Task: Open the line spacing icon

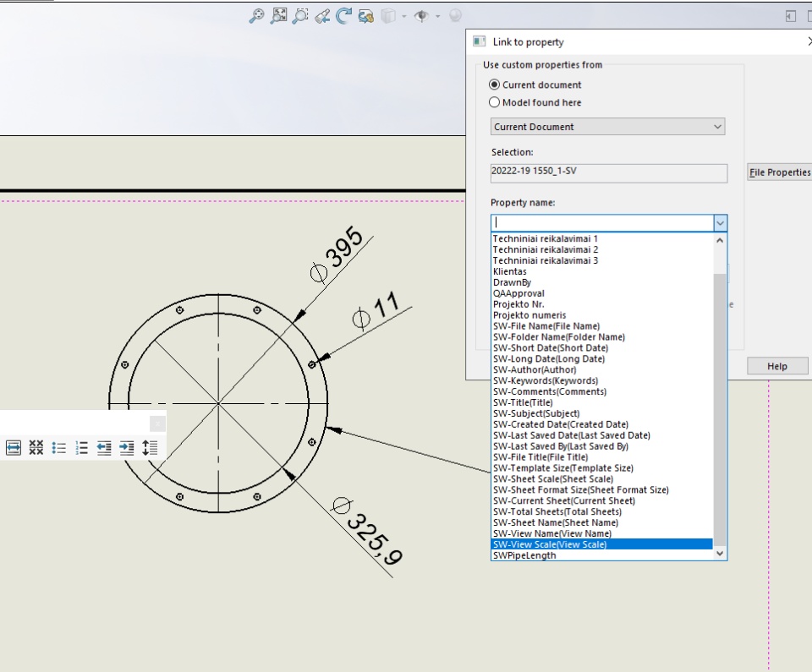Action: 150,448
